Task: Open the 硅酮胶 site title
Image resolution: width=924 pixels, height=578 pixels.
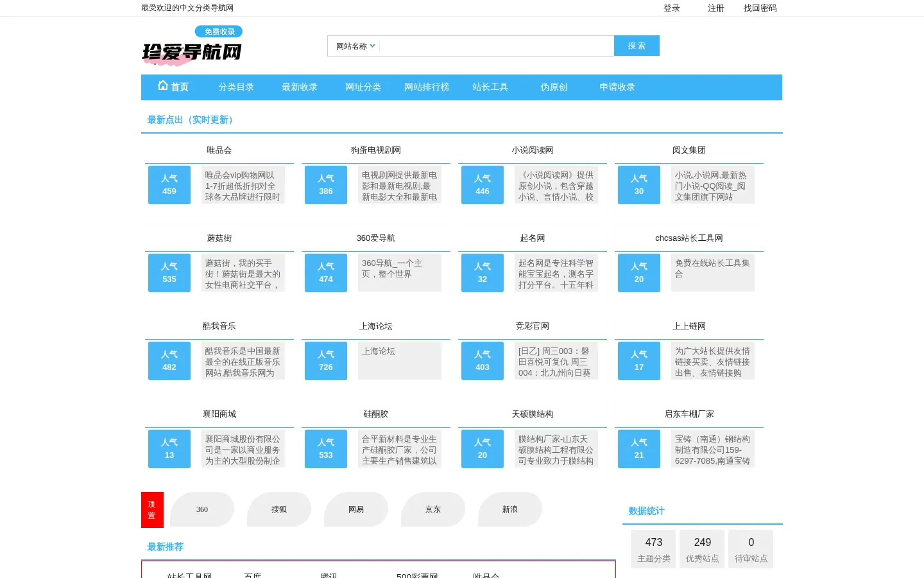Action: point(376,414)
